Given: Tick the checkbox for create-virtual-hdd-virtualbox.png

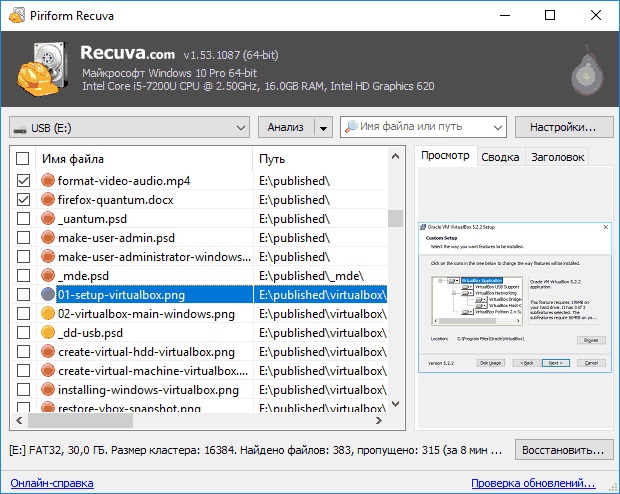Looking at the screenshot, I should (23, 352).
